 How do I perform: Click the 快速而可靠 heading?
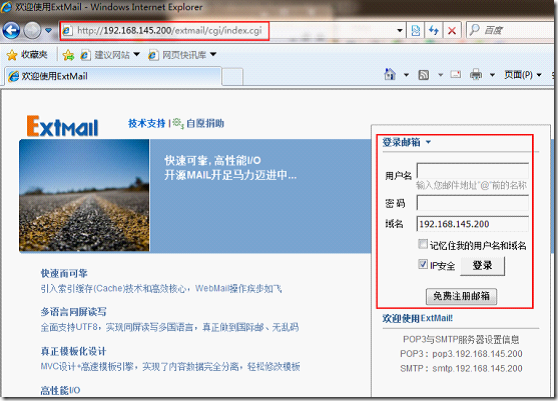click(x=64, y=273)
